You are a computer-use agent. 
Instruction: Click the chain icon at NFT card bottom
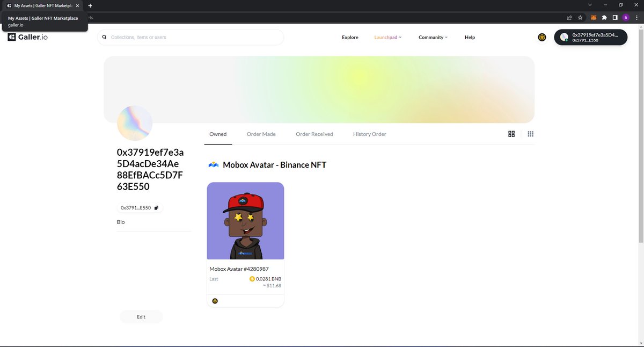tap(215, 301)
